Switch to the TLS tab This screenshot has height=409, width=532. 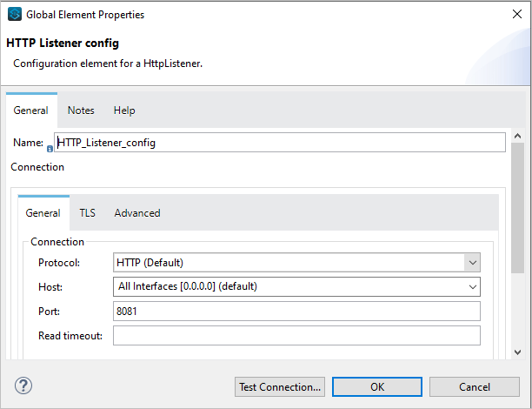tap(88, 212)
